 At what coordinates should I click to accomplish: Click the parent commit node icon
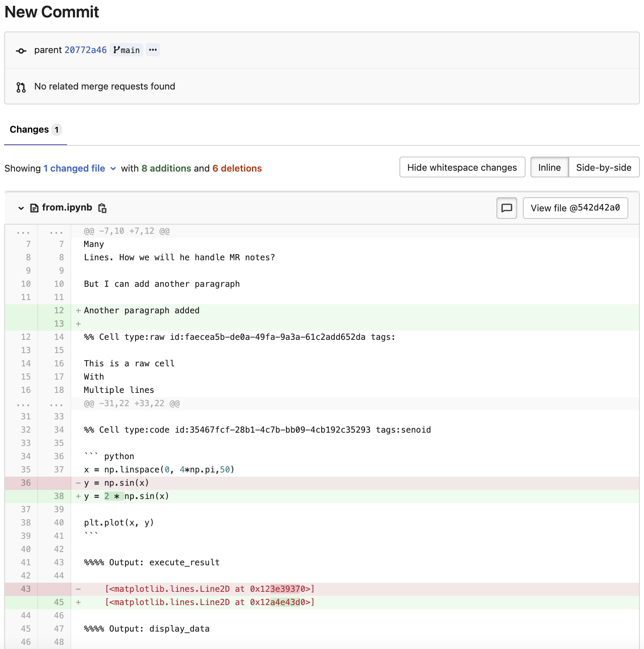(21, 50)
